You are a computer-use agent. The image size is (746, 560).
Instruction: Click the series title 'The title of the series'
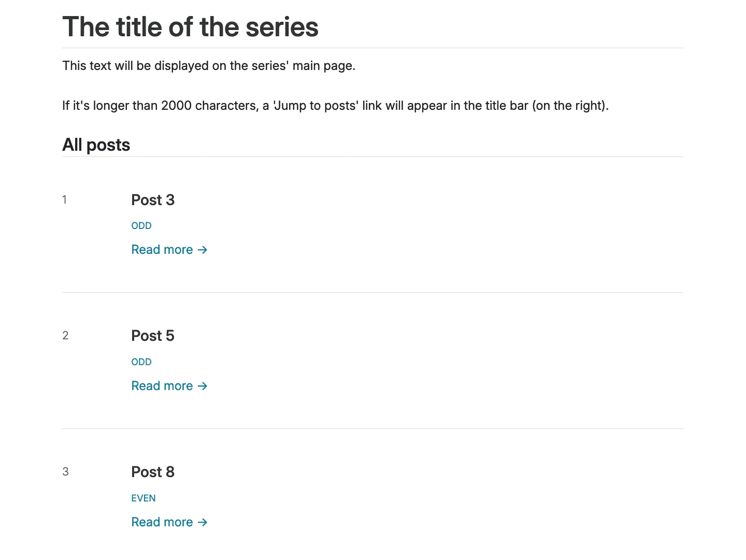coord(190,26)
